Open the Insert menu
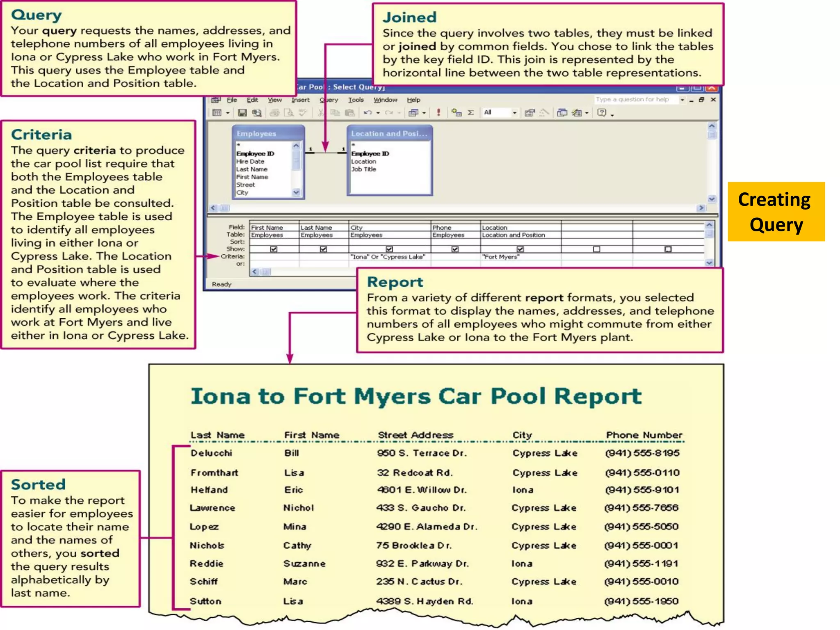 (x=301, y=100)
